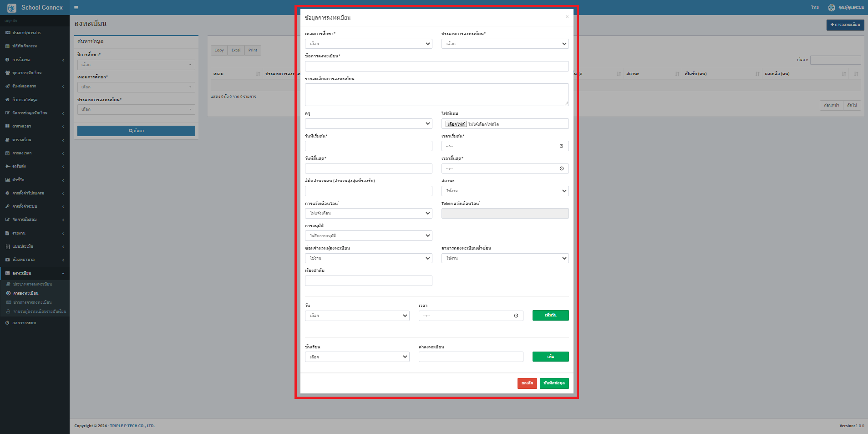
Task: Close the ข้อมูลการลงทะเบียน dialog with X
Action: (x=567, y=17)
